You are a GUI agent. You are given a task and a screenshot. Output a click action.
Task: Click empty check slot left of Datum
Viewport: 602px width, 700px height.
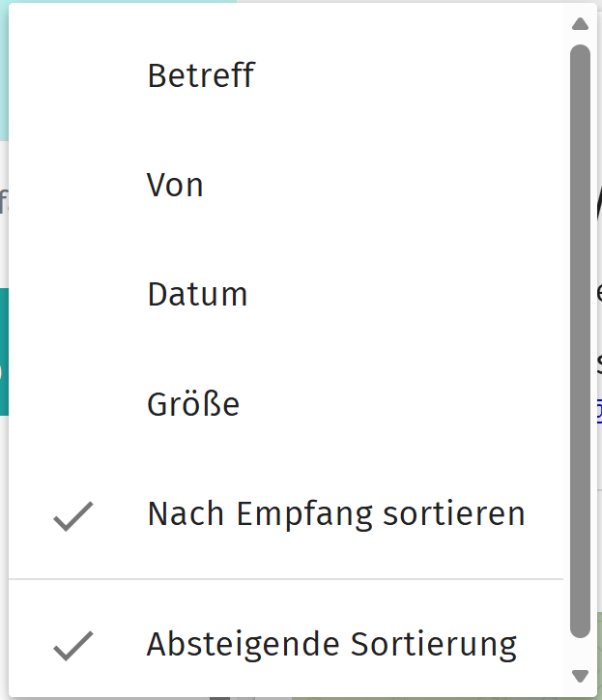pos(73,295)
